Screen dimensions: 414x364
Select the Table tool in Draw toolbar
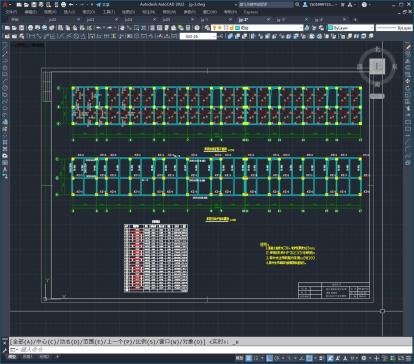tap(5, 162)
